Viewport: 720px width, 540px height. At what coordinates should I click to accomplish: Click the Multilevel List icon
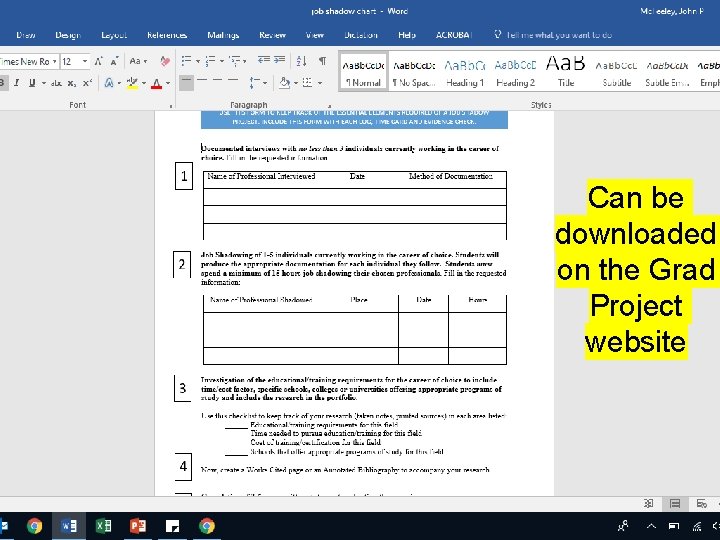235,61
